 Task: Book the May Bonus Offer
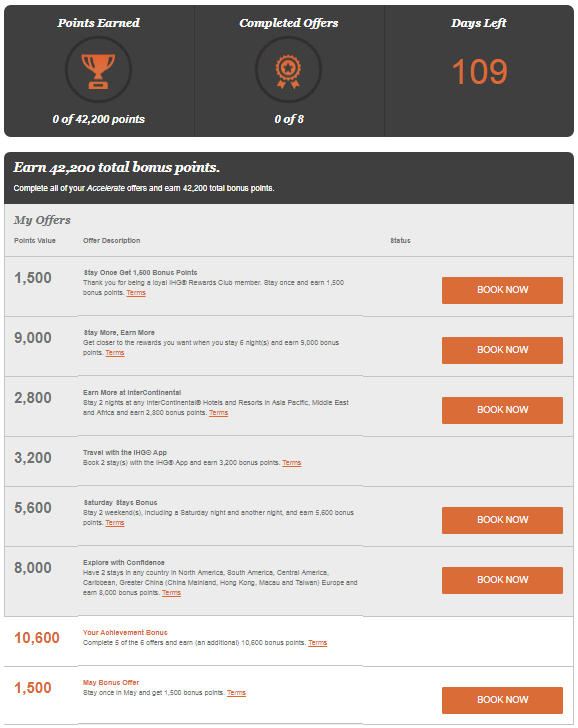pyautogui.click(x=502, y=700)
